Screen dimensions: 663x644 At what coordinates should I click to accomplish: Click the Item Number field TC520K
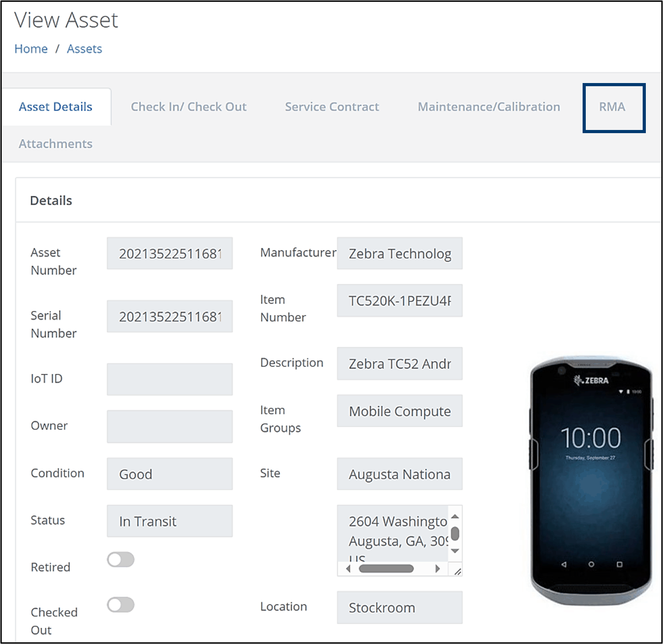pyautogui.click(x=400, y=301)
